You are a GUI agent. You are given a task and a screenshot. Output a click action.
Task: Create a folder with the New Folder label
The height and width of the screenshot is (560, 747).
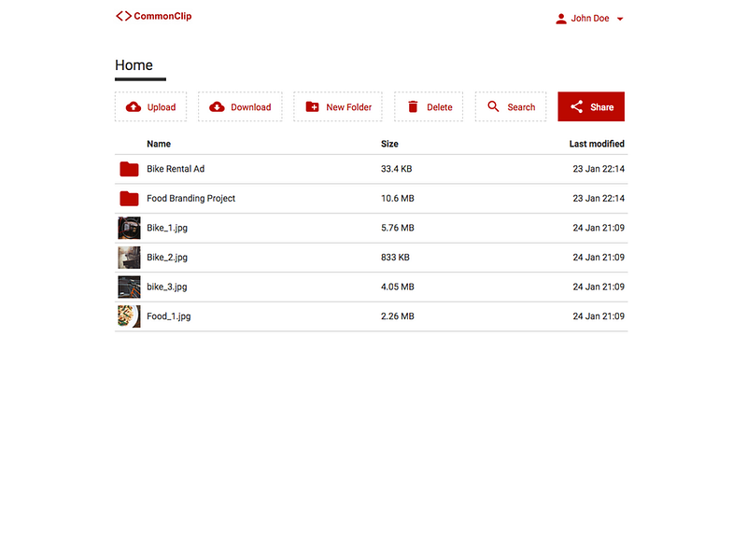348,107
